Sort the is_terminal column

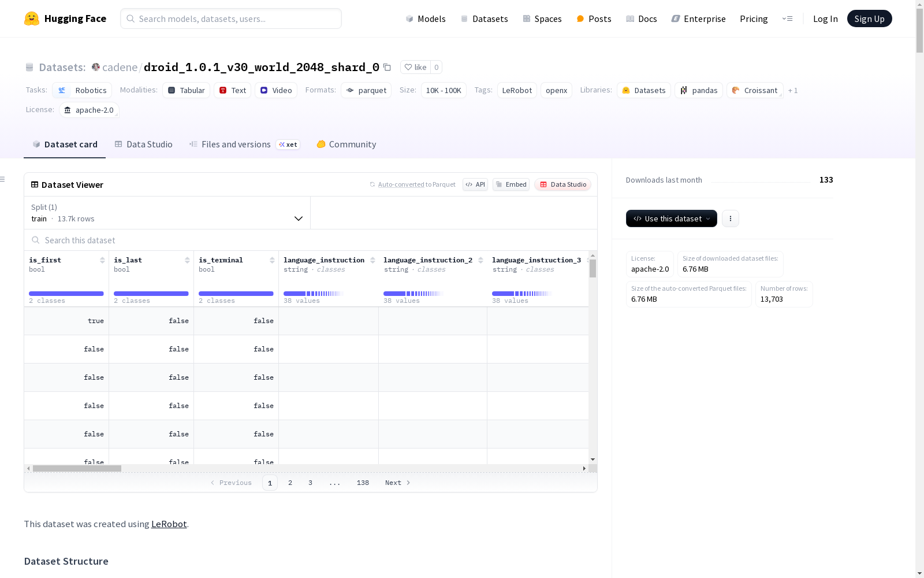point(272,260)
